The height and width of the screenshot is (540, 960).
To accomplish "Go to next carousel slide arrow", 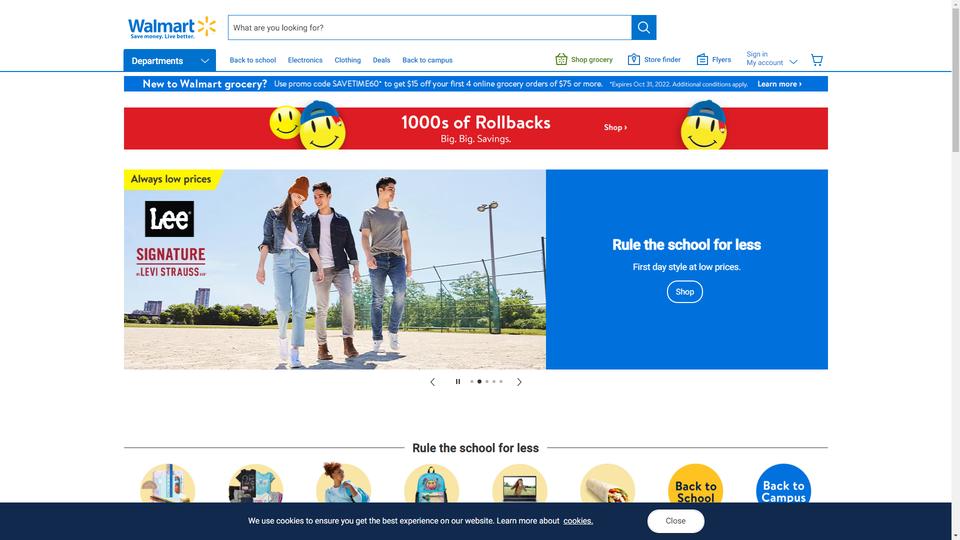I will point(519,381).
